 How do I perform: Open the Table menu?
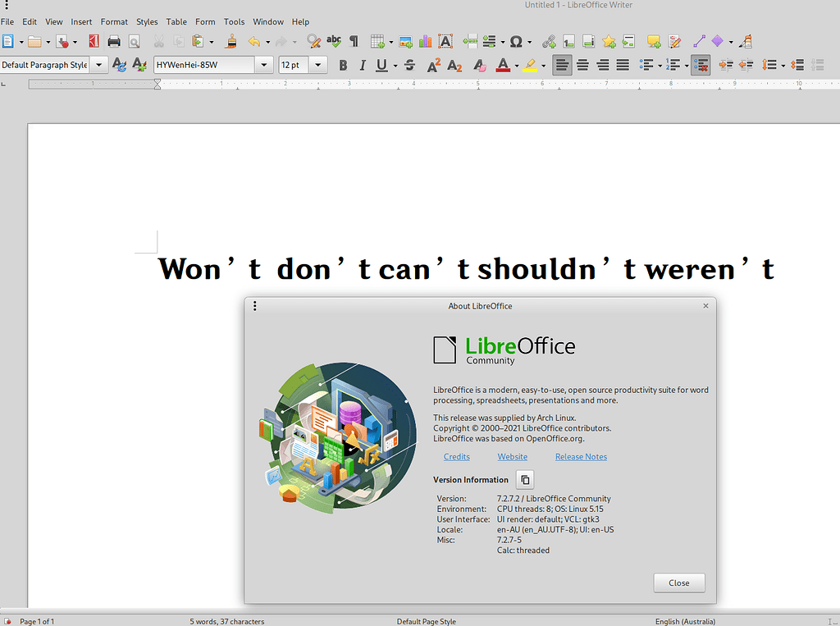click(176, 21)
